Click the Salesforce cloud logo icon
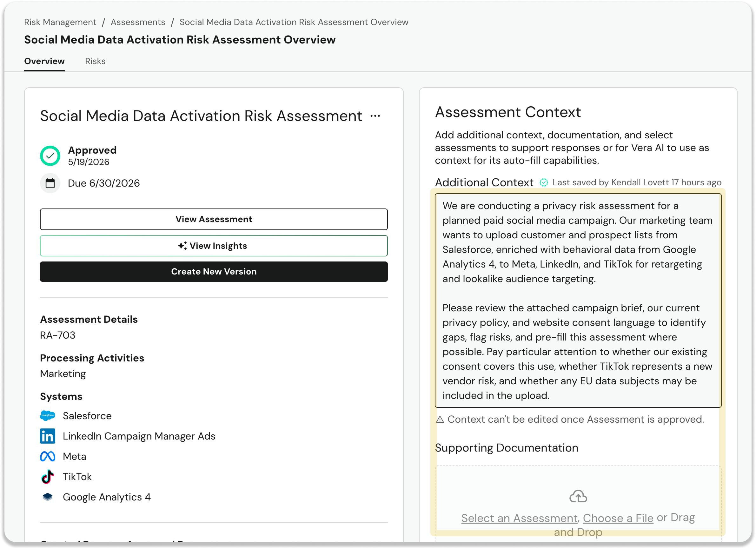Viewport: 756px width, 549px height. coord(48,416)
